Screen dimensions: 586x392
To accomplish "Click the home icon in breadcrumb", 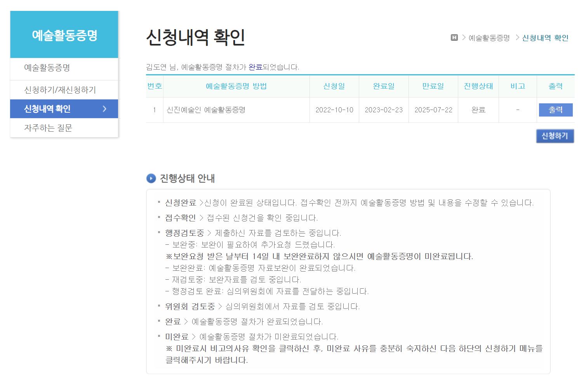I will 454,38.
